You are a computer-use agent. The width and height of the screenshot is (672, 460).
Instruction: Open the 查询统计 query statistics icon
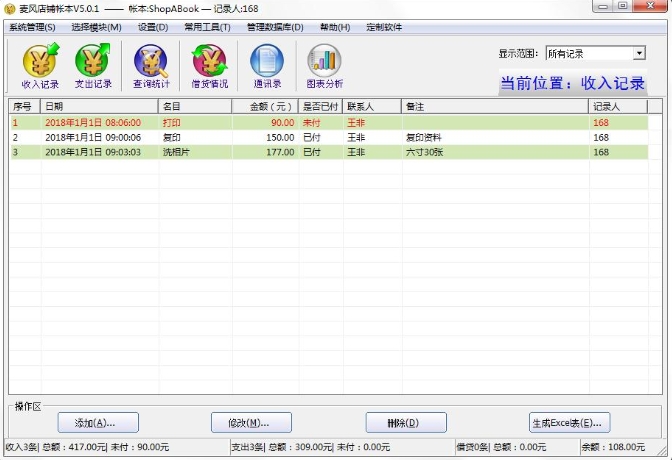[151, 66]
